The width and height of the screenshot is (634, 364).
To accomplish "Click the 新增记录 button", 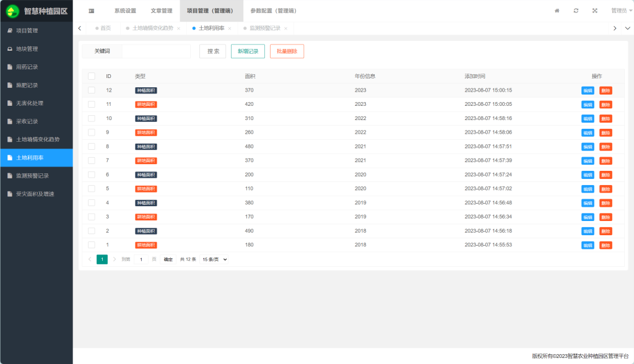I will point(248,51).
